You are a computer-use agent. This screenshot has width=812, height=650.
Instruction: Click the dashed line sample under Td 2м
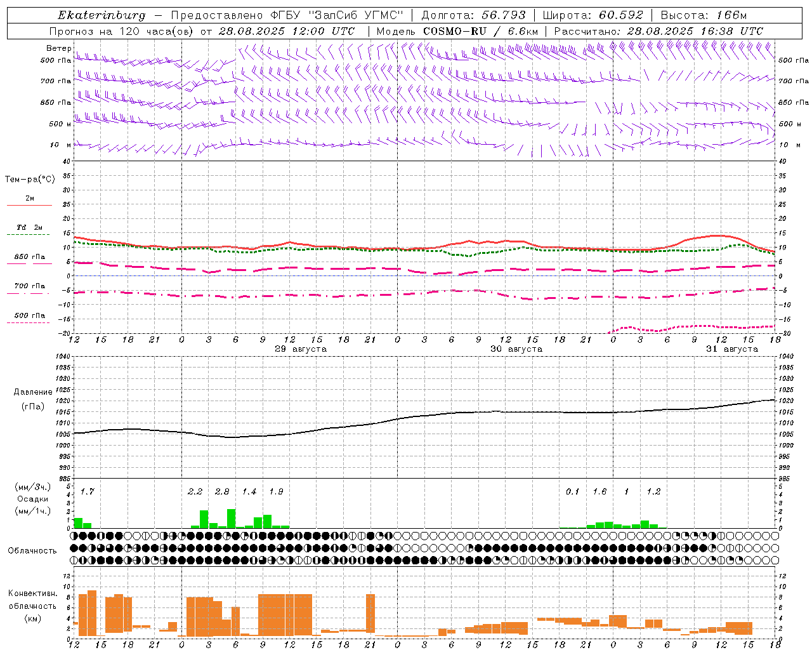coord(28,235)
